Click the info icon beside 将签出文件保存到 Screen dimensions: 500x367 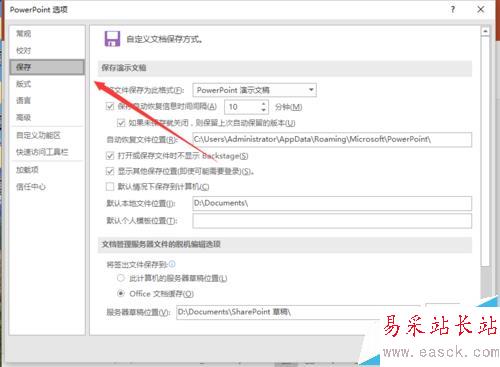tap(172, 264)
